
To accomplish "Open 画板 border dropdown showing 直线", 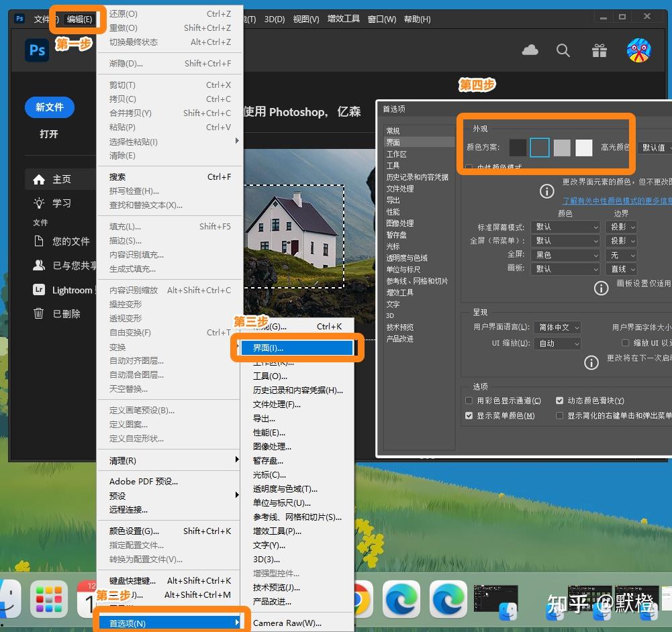I will click(x=621, y=269).
